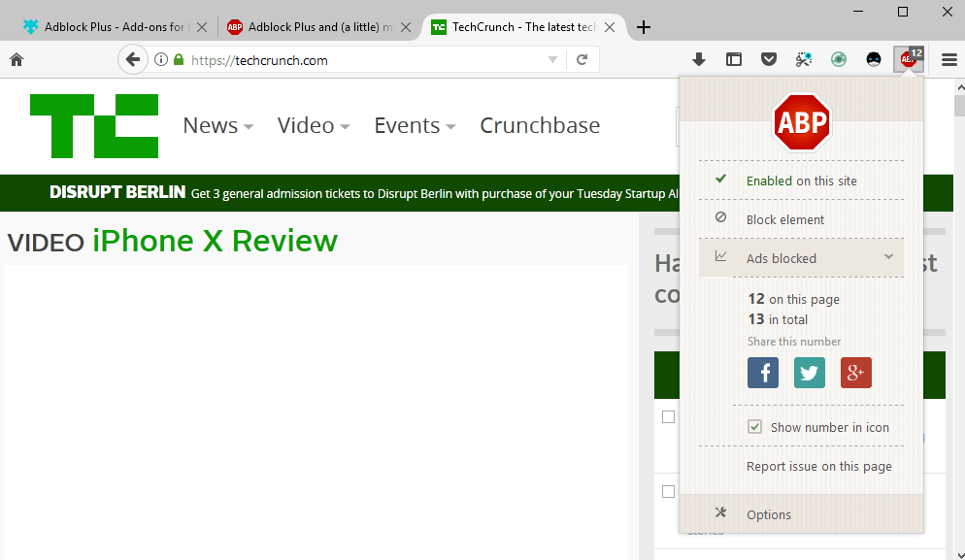The height and width of the screenshot is (560, 965).
Task: Collapse the Ads blocked section chevron
Action: [888, 256]
